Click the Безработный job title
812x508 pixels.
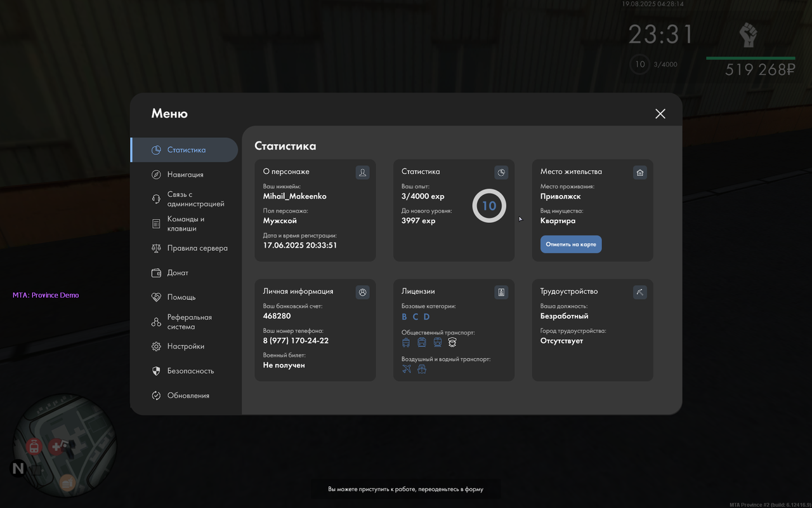(565, 316)
